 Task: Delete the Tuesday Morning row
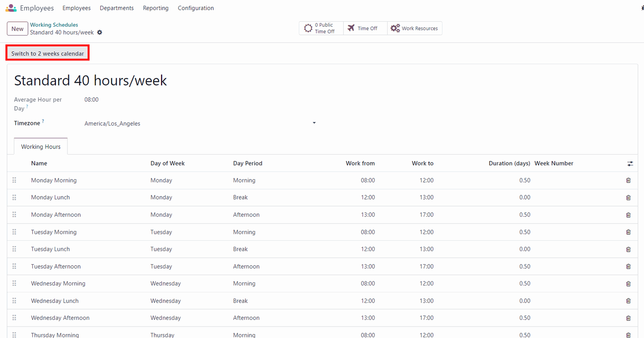coord(628,232)
